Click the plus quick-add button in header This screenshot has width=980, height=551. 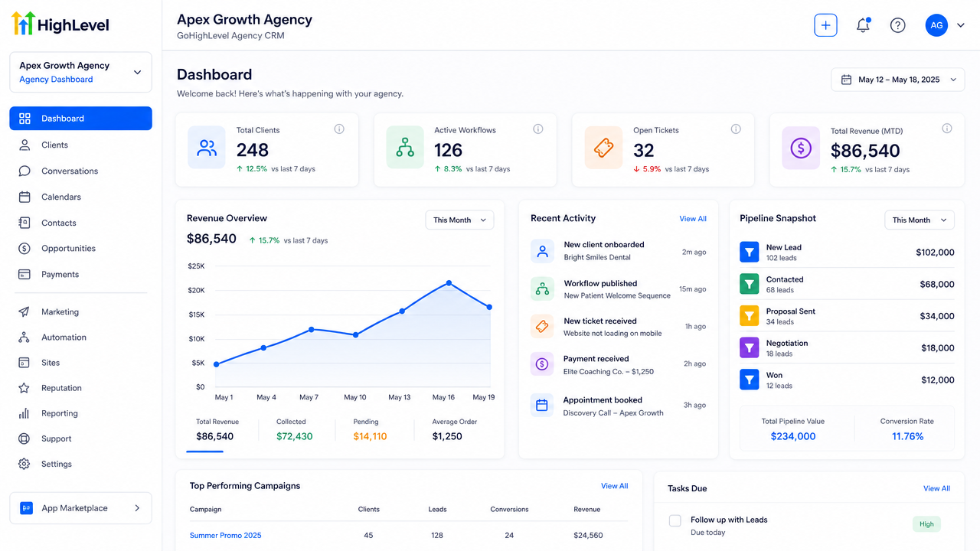825,25
